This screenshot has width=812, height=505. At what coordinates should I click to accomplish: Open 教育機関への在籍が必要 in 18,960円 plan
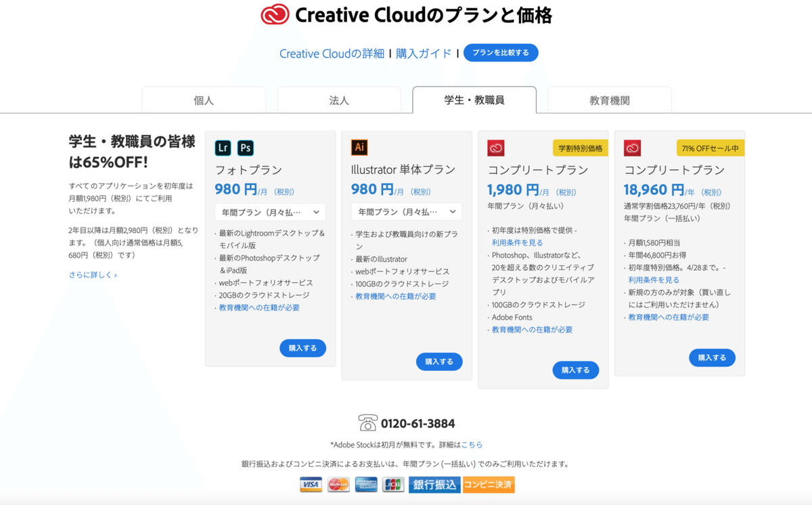pos(669,317)
